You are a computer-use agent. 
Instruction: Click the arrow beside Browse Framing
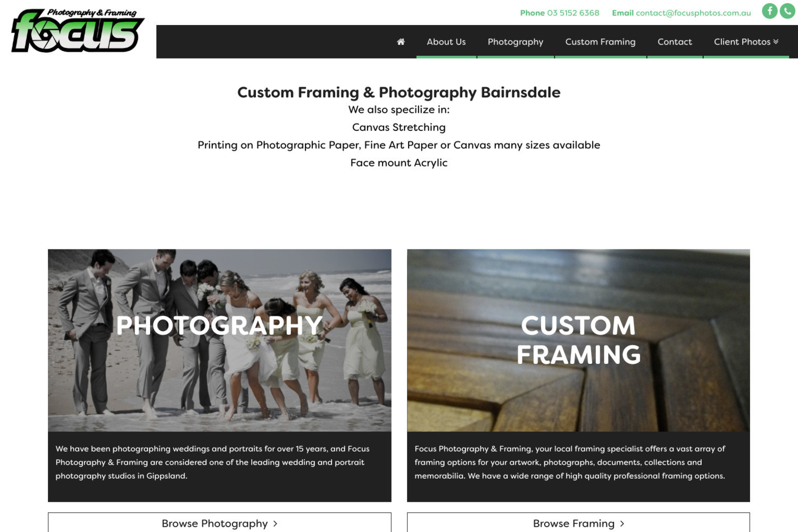coord(622,523)
